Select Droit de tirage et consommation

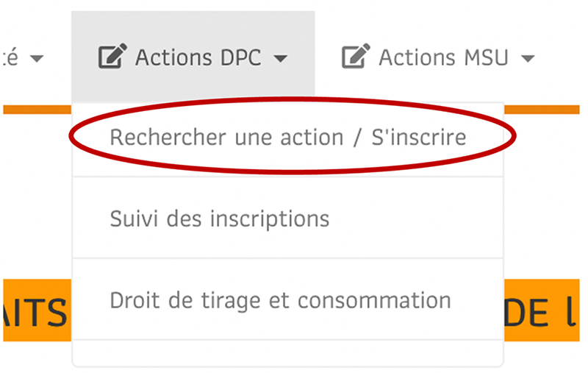coord(287,300)
